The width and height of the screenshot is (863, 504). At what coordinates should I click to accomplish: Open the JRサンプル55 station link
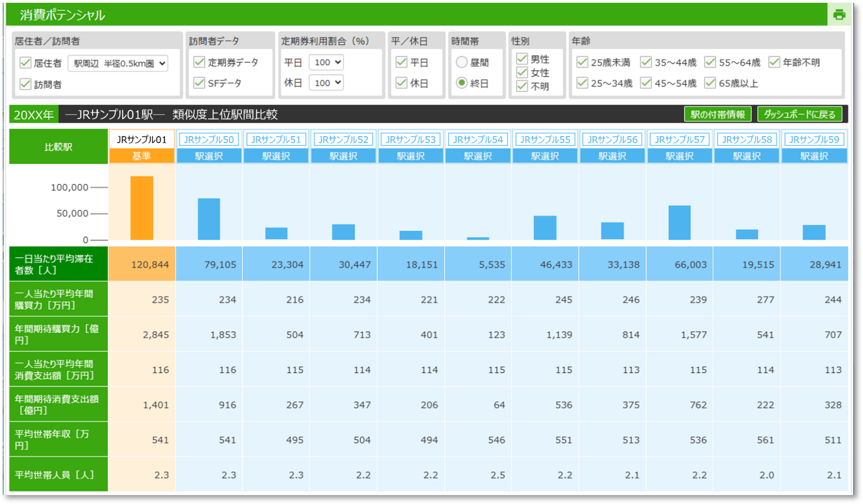pos(545,139)
